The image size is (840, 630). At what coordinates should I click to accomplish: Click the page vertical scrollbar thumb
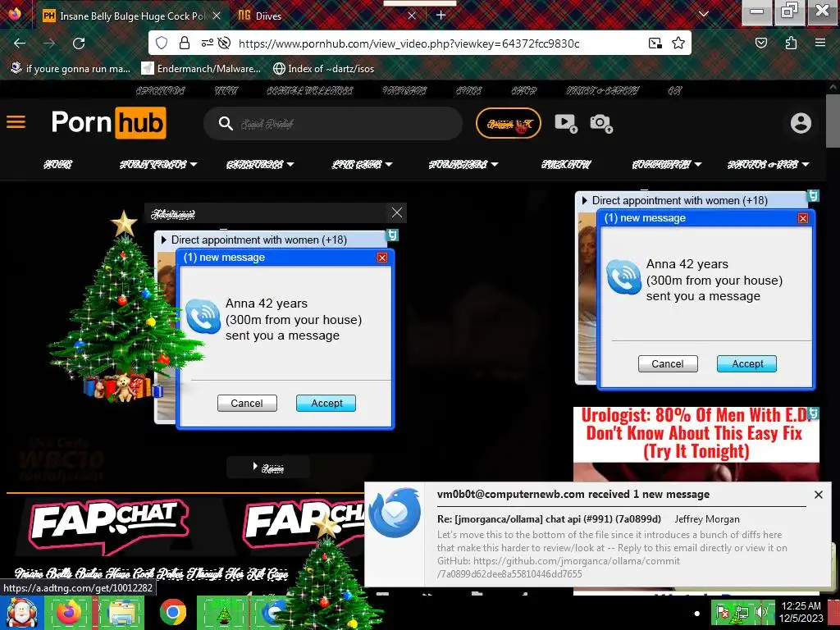click(x=832, y=121)
